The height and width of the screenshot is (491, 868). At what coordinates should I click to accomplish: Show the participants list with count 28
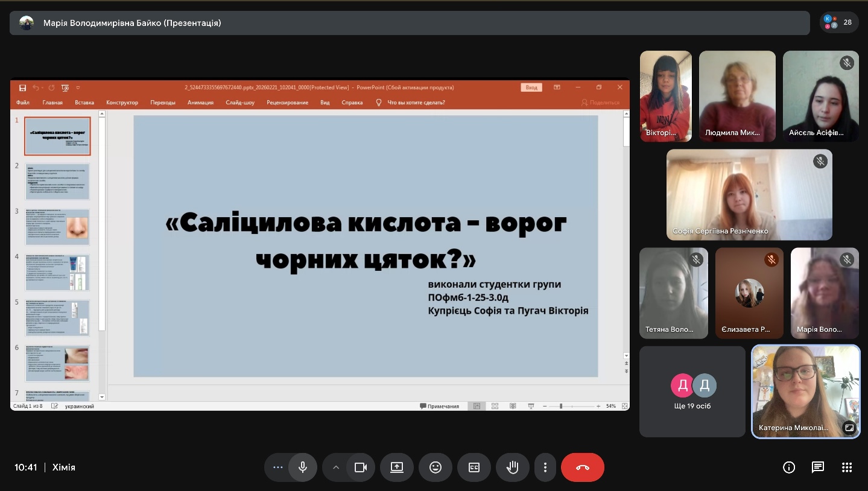pos(839,22)
